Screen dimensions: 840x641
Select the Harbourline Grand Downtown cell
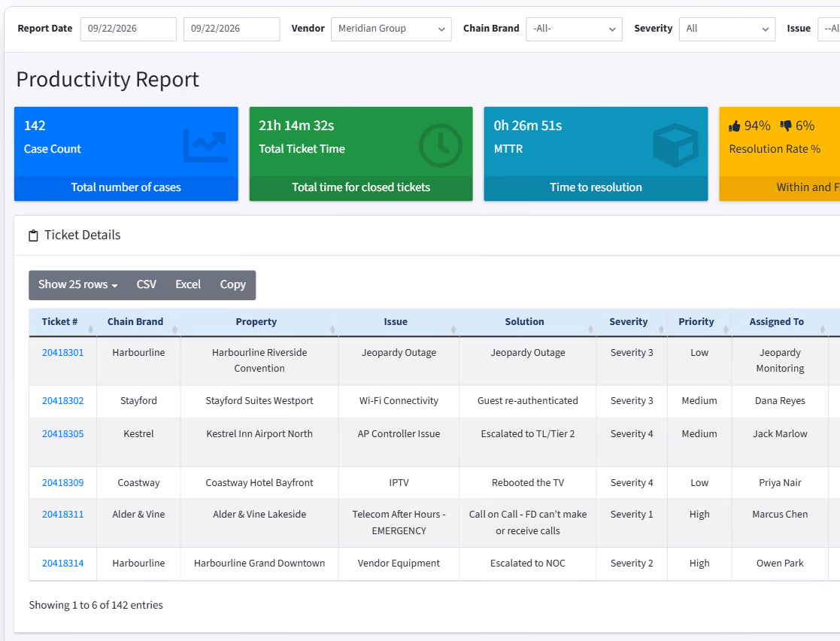pos(259,564)
